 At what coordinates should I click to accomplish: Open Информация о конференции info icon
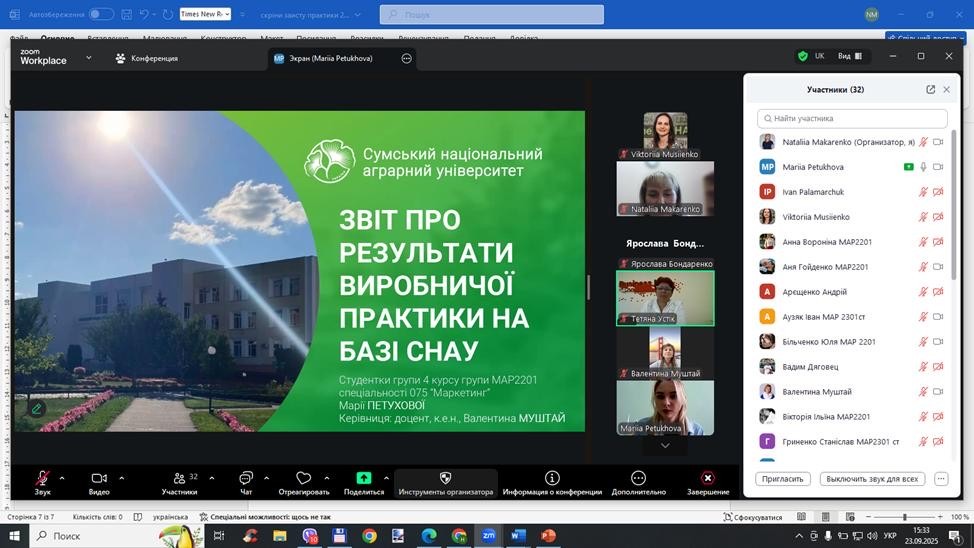[x=552, y=479]
